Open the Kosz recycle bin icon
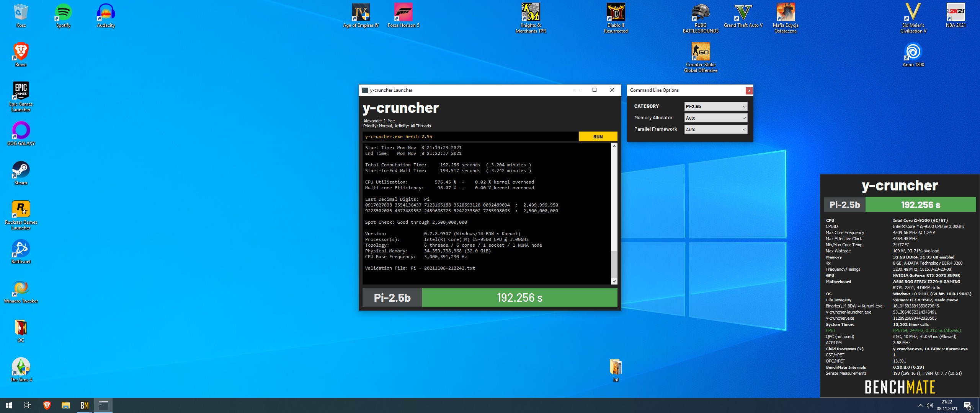 21,15
